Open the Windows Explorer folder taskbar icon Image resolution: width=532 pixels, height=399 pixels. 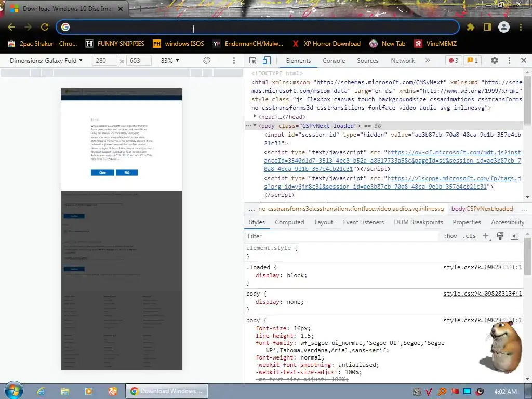point(65,391)
